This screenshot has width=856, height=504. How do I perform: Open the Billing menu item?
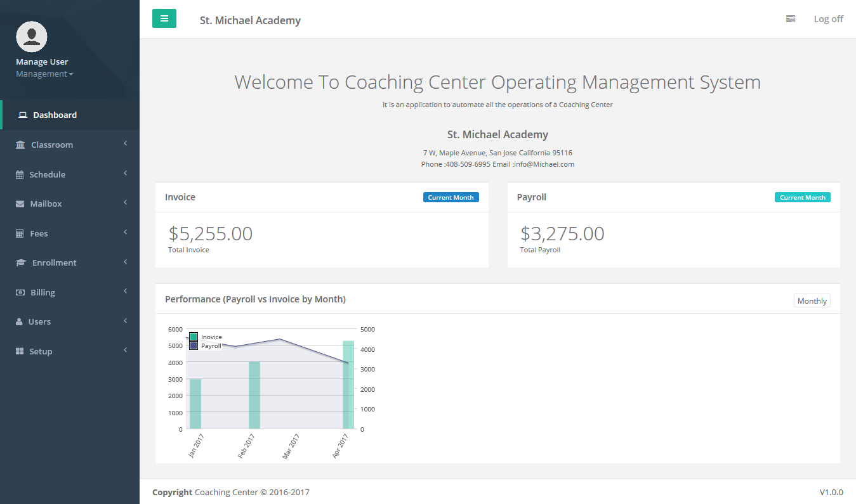click(43, 293)
